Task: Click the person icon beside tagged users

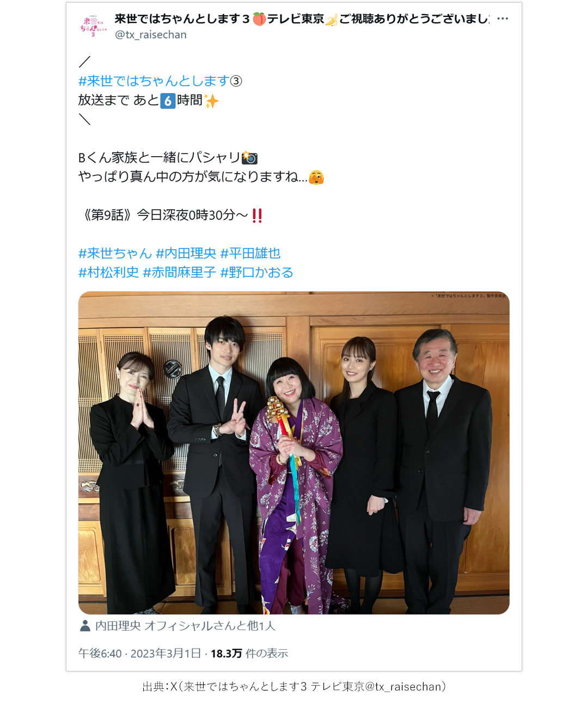Action: (85, 626)
